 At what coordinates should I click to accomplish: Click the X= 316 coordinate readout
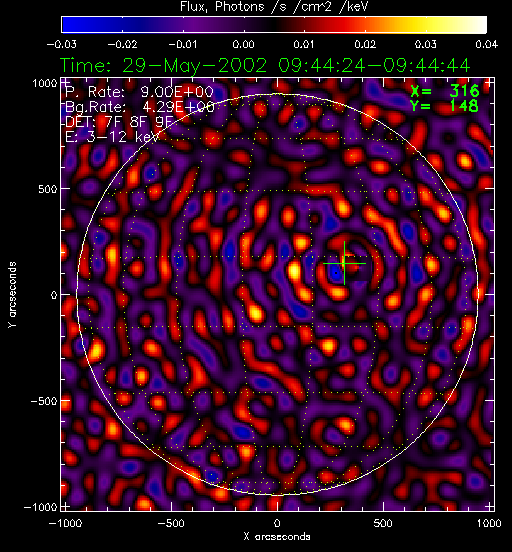pos(445,91)
